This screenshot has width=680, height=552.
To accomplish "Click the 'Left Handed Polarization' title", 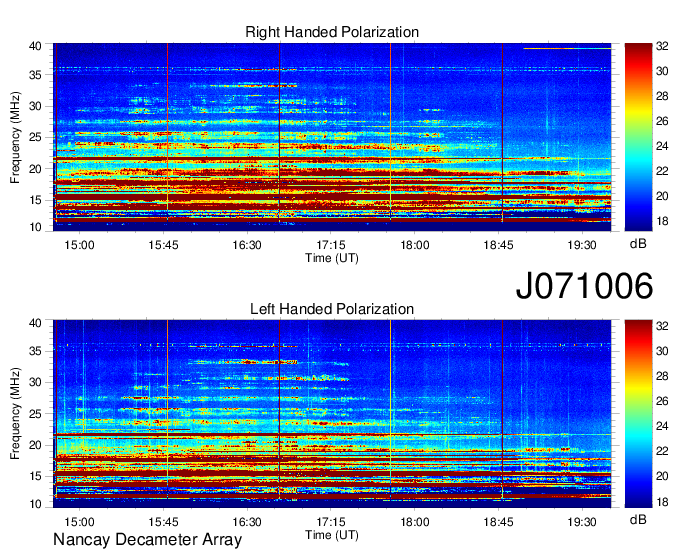I will click(332, 309).
